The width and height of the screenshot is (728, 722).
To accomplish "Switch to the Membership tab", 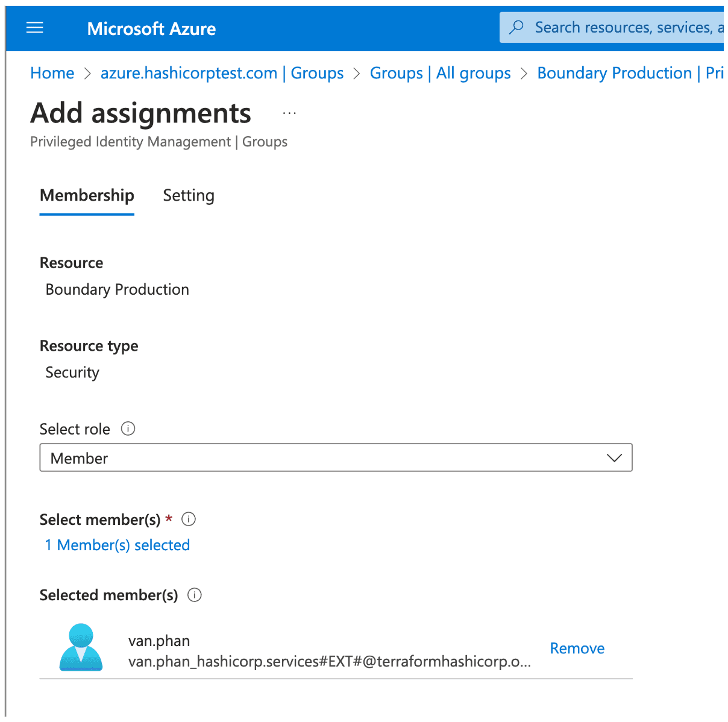I will (x=87, y=195).
